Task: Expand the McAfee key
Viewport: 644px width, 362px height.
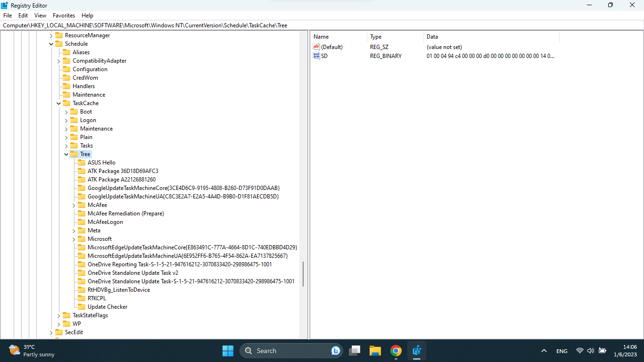Action: pos(74,205)
